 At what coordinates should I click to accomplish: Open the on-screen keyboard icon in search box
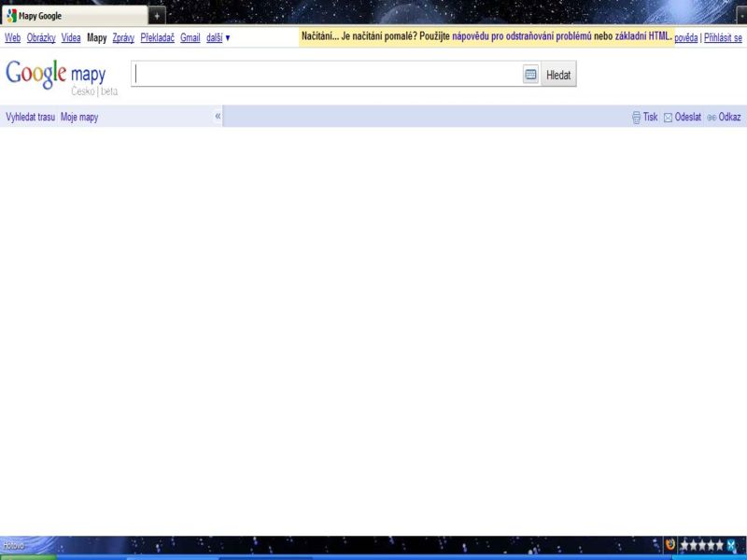point(530,75)
